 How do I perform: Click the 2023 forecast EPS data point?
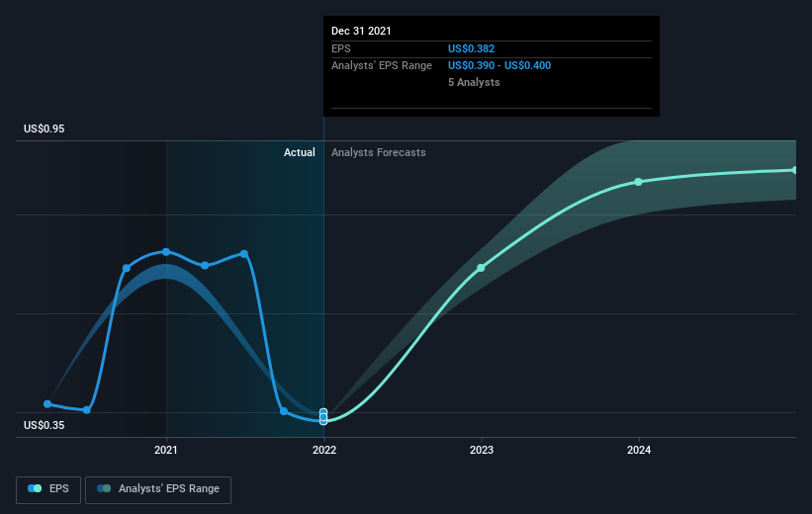[481, 268]
